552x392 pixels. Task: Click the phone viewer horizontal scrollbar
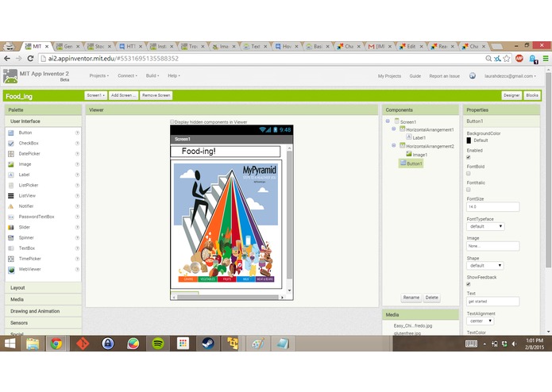pyautogui.click(x=228, y=298)
